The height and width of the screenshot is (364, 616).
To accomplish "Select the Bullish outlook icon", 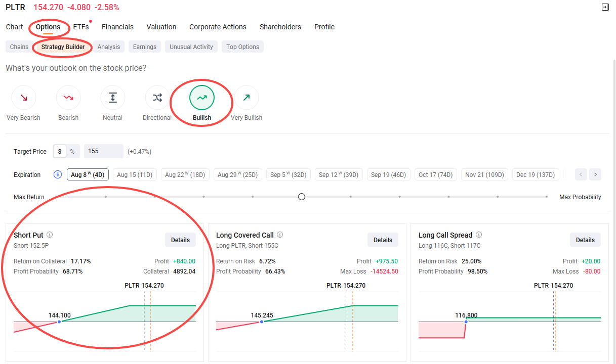I will [202, 98].
